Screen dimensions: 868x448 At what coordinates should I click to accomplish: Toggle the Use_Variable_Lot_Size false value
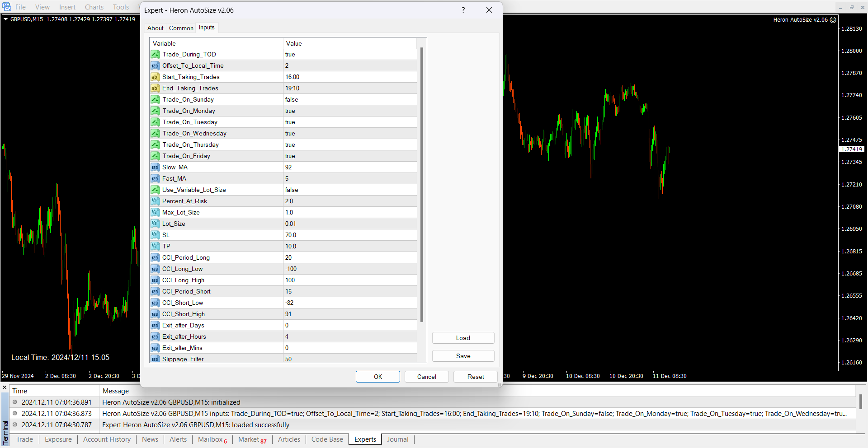[349, 190]
